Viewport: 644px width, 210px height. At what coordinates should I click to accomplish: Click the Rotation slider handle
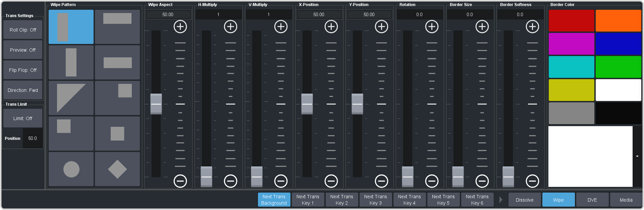[x=408, y=177]
